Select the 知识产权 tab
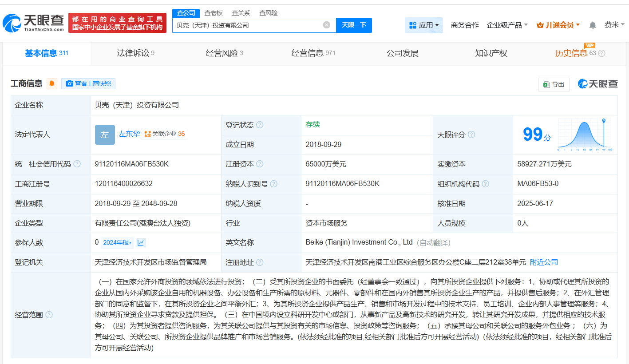This screenshot has height=364, width=629. click(x=491, y=53)
